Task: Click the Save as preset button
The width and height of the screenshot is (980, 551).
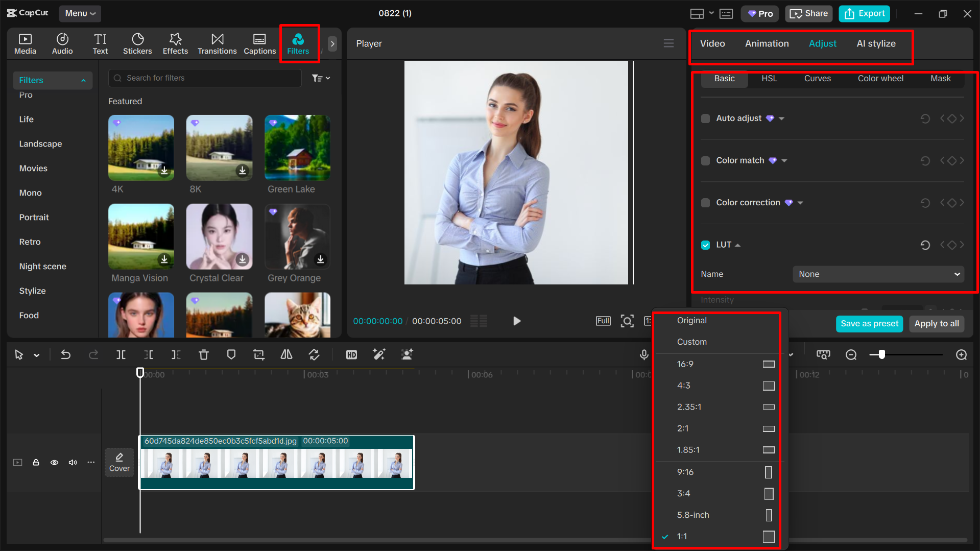Action: 869,323
